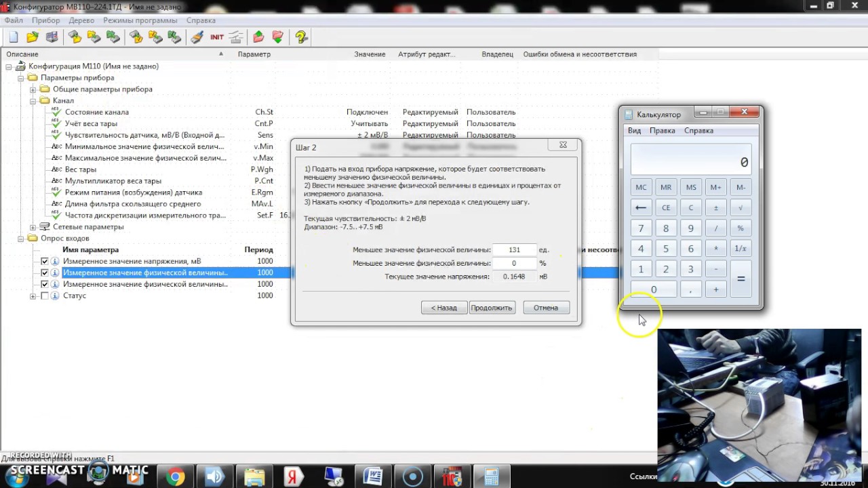This screenshot has height=488, width=868.
Task: Open Yandex from the taskbar
Action: tap(293, 477)
